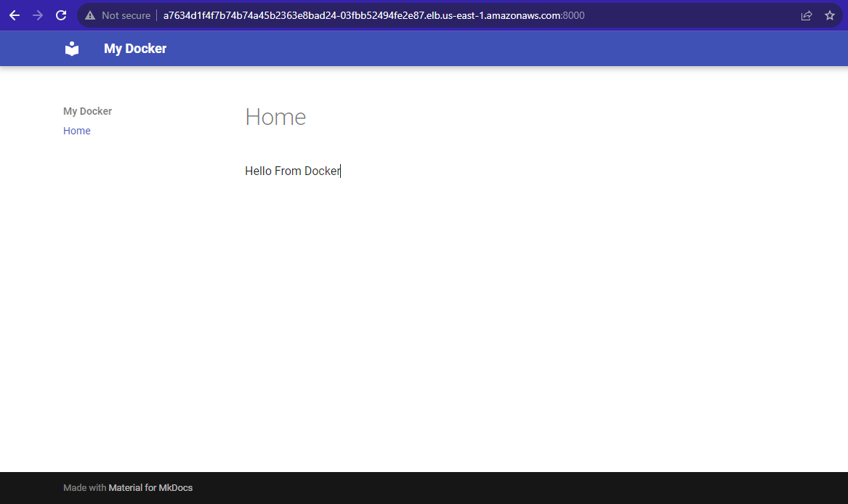Bookmark this page with the star

pyautogui.click(x=830, y=16)
